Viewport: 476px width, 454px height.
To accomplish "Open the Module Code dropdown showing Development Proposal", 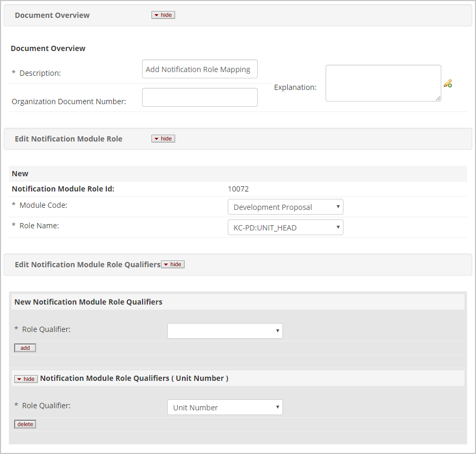I will pyautogui.click(x=286, y=207).
